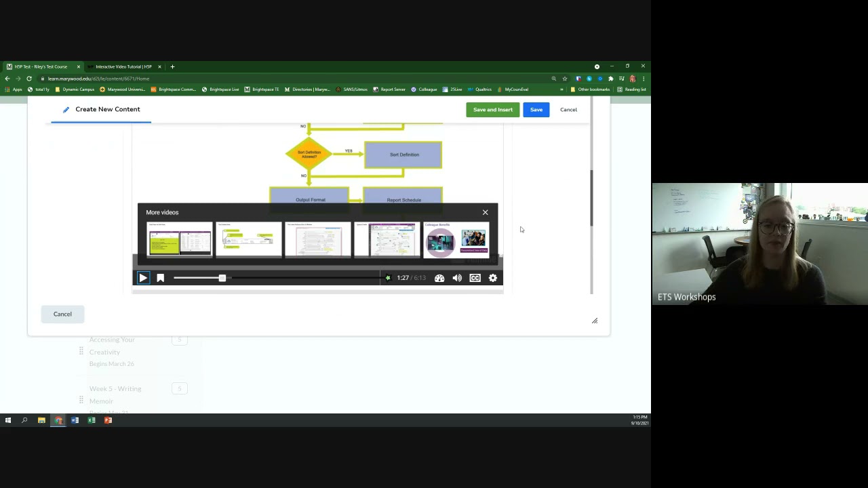The height and width of the screenshot is (488, 868).
Task: Expand hidden bookmarks chevron
Action: click(x=561, y=89)
